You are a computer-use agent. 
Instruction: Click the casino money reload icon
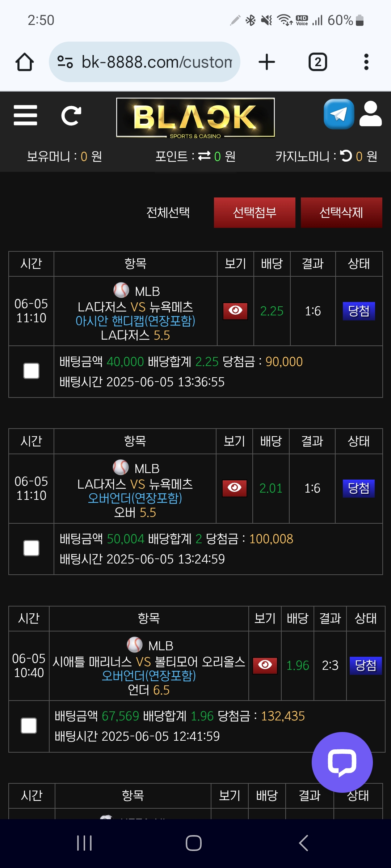pyautogui.click(x=346, y=156)
